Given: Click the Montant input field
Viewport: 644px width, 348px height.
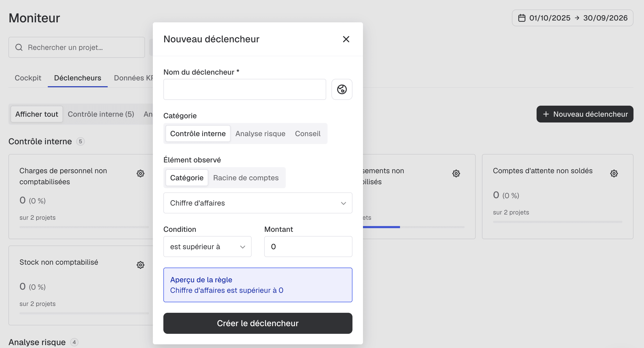Looking at the screenshot, I should (308, 247).
